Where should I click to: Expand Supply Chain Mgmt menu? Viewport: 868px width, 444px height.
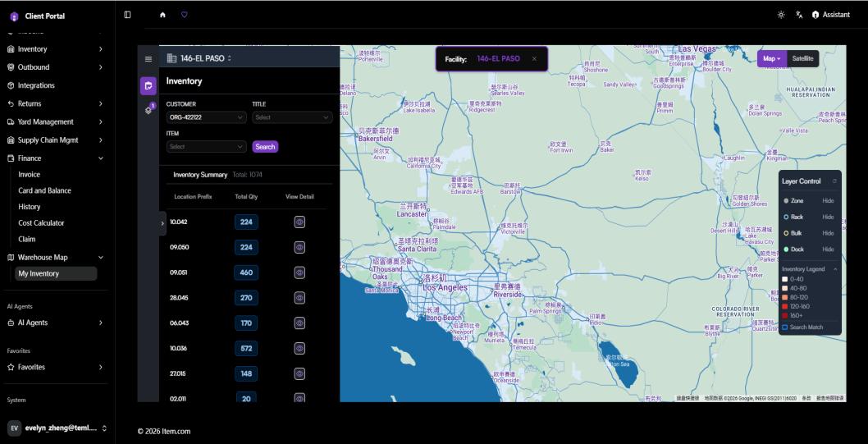(55, 140)
